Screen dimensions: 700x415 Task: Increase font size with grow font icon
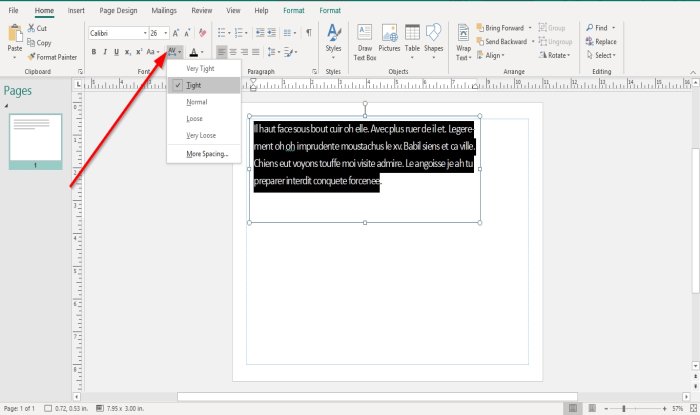(176, 33)
